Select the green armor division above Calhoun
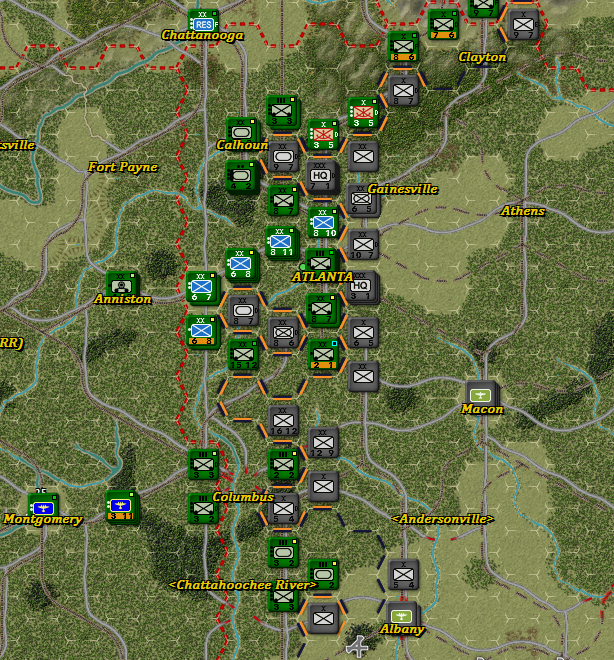The width and height of the screenshot is (614, 660). [x=241, y=131]
